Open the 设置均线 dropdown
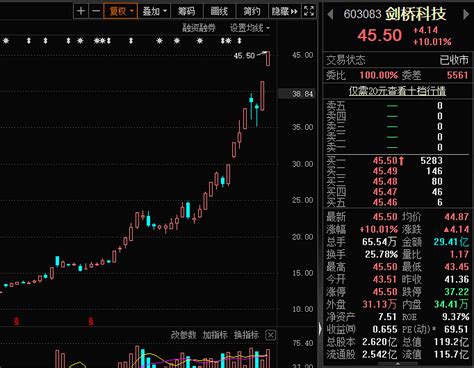474x368 pixels. click(250, 28)
